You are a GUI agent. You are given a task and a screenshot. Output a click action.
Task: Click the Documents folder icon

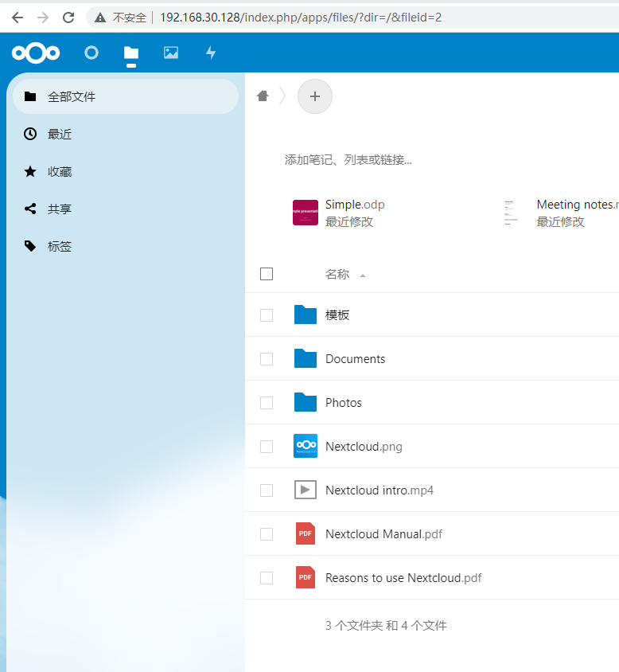click(306, 358)
